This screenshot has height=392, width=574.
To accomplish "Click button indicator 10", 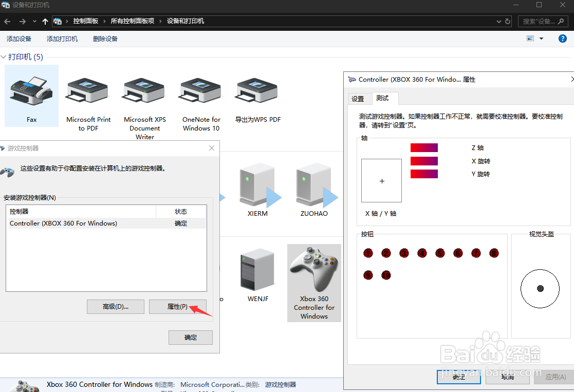I will (386, 275).
